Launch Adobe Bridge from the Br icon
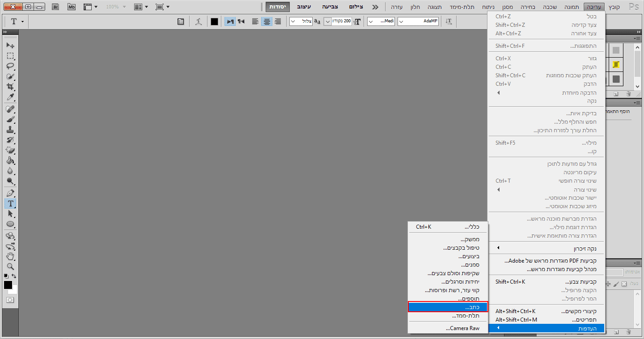This screenshot has width=644, height=339. 55,7
